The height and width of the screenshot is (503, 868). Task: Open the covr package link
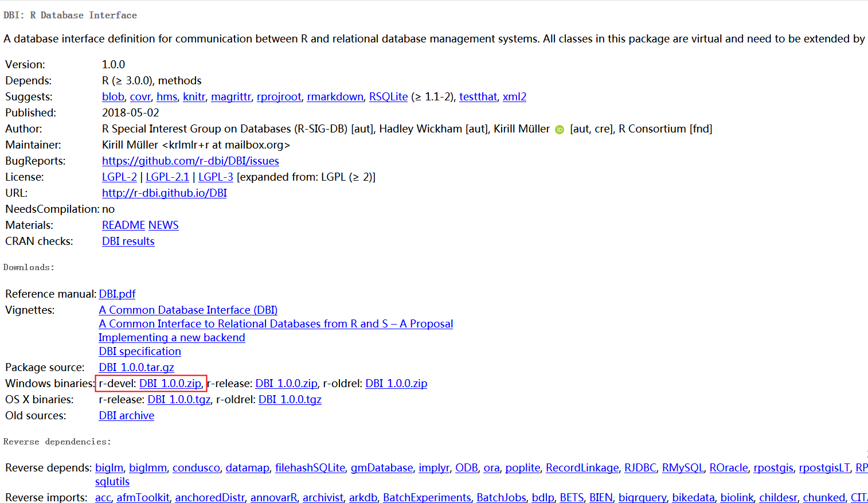[x=140, y=97]
